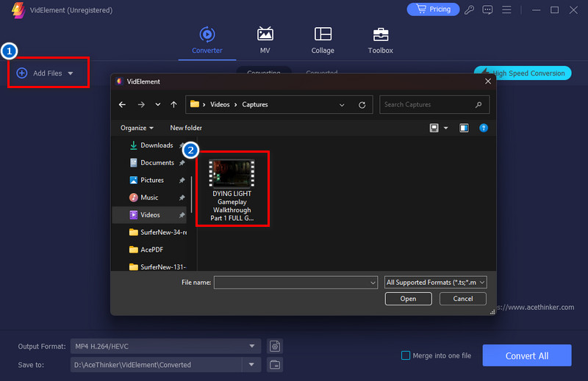Image resolution: width=588 pixels, height=381 pixels.
Task: Expand the Add Files dropdown arrow
Action: tap(71, 73)
